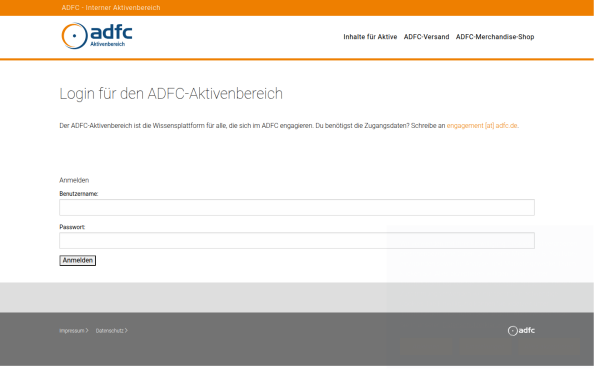Open the Datenschutz footer link

111,331
